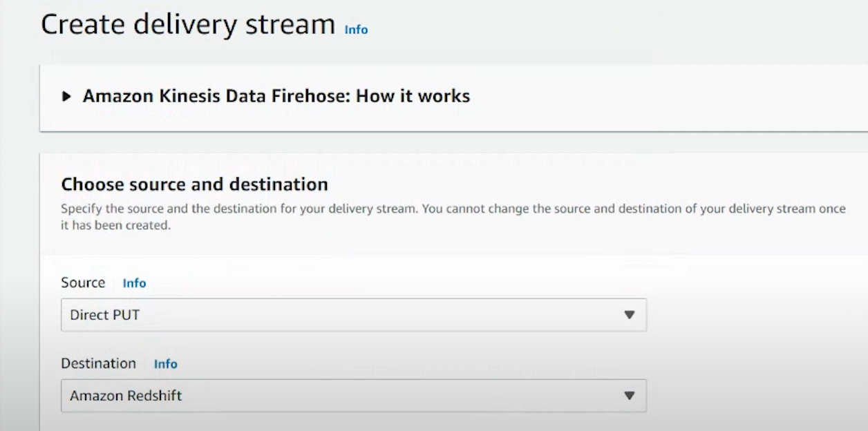Click the Info link beside Destination
This screenshot has height=431, width=868.
click(165, 364)
